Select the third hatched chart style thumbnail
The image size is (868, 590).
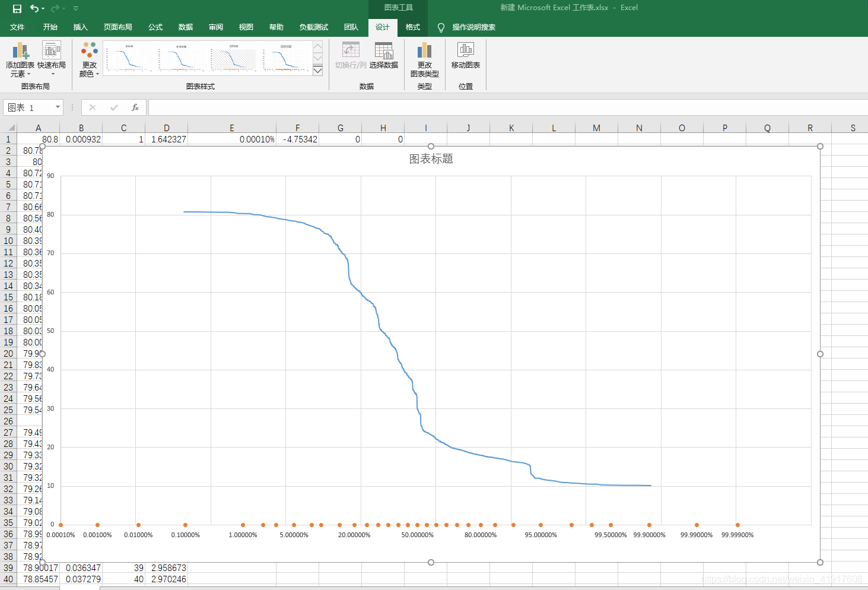tap(234, 58)
